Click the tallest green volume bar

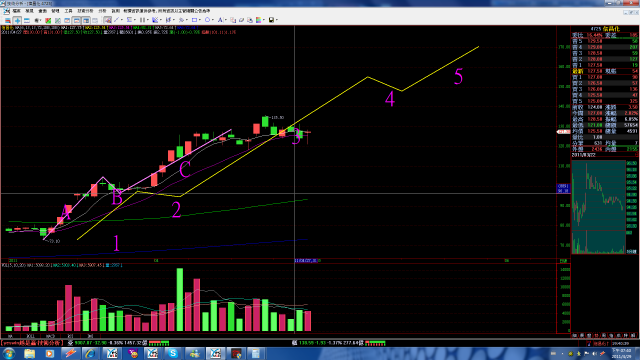(180, 300)
